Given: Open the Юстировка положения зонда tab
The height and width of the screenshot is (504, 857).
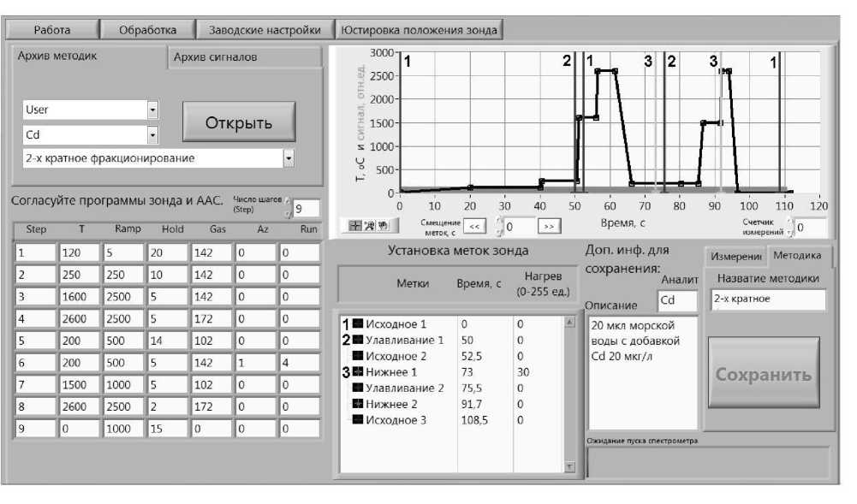Looking at the screenshot, I should [x=419, y=30].
